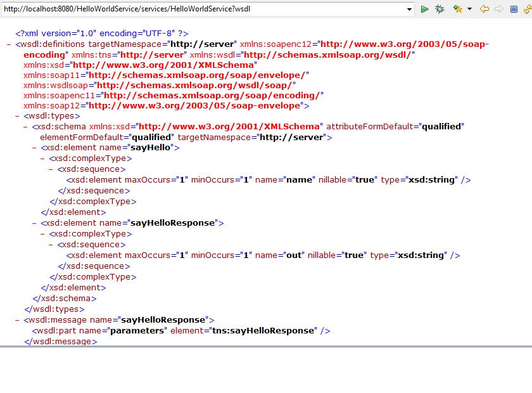Collapse the wsdl:definitions element

click(8, 44)
